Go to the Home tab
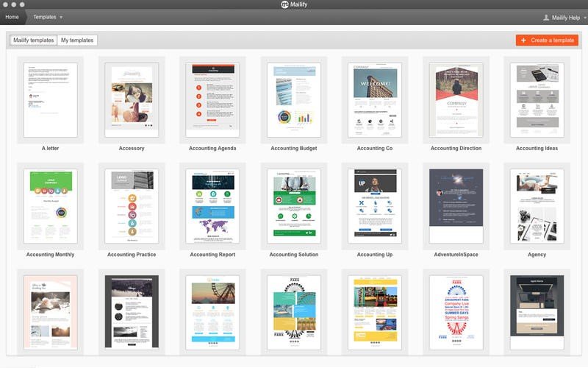The width and height of the screenshot is (588, 368). pos(12,17)
